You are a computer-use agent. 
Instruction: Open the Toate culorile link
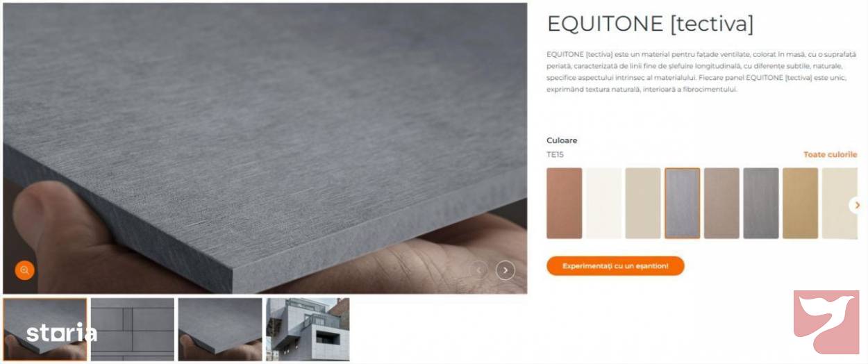point(831,154)
